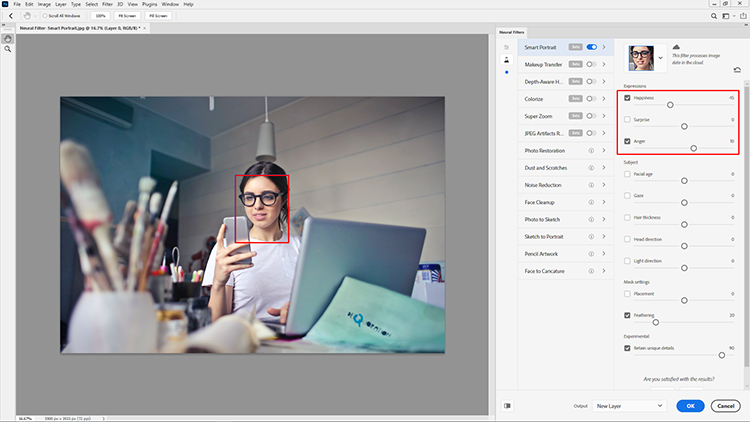Download the Dust and Scratches filter

591,168
